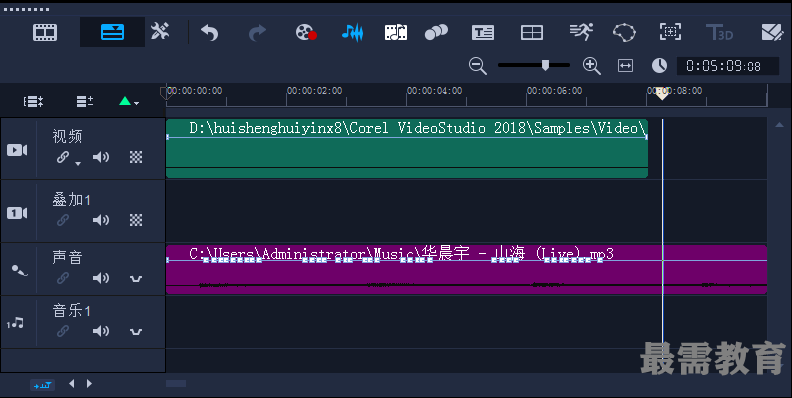Image resolution: width=792 pixels, height=398 pixels.
Task: Mute the Overlay 1 track
Action: pos(101,220)
